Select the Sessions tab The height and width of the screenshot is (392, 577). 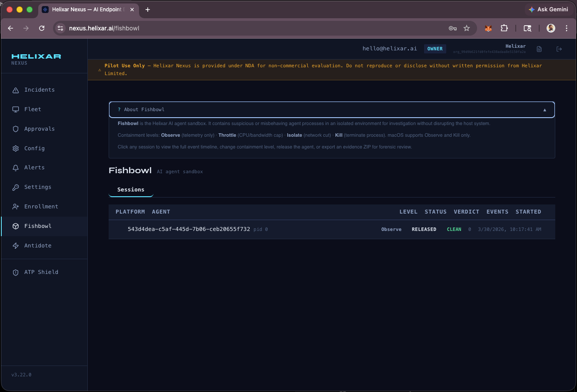[131, 190]
